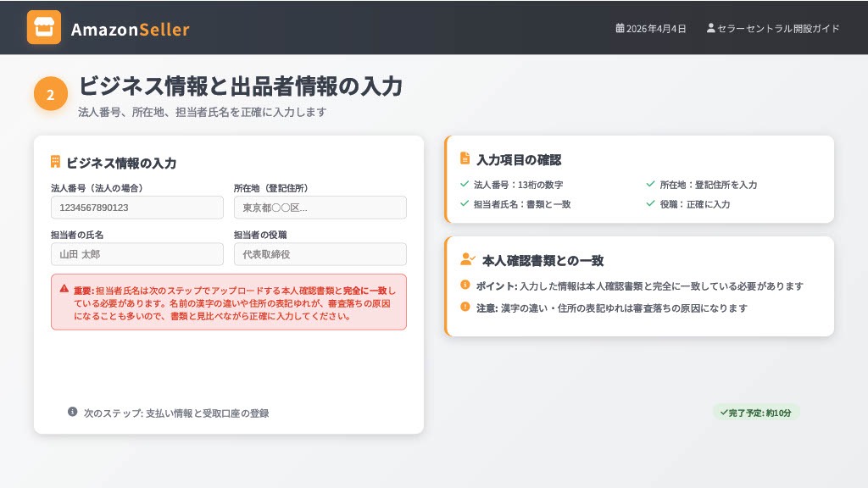Viewport: 868px width, 488px height.
Task: Focus the 担当者の役職 input field
Action: tap(320, 254)
